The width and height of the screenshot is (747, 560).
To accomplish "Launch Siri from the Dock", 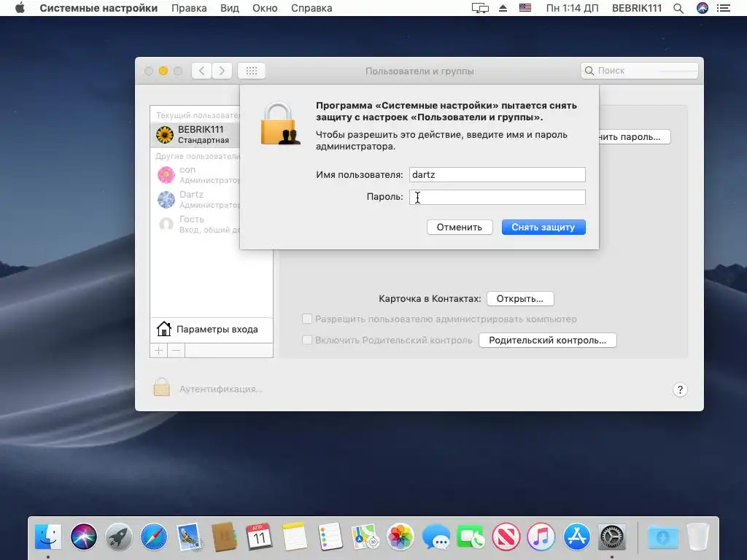I will (x=83, y=537).
